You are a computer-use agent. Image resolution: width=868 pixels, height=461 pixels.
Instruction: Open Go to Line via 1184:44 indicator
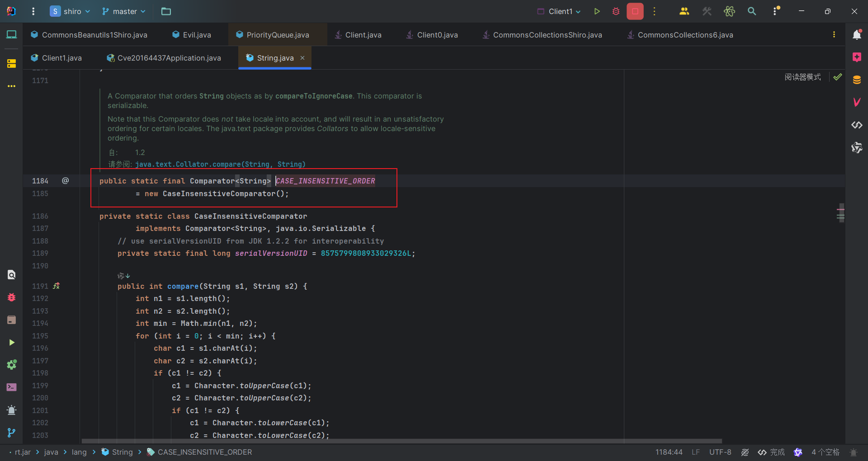point(669,452)
